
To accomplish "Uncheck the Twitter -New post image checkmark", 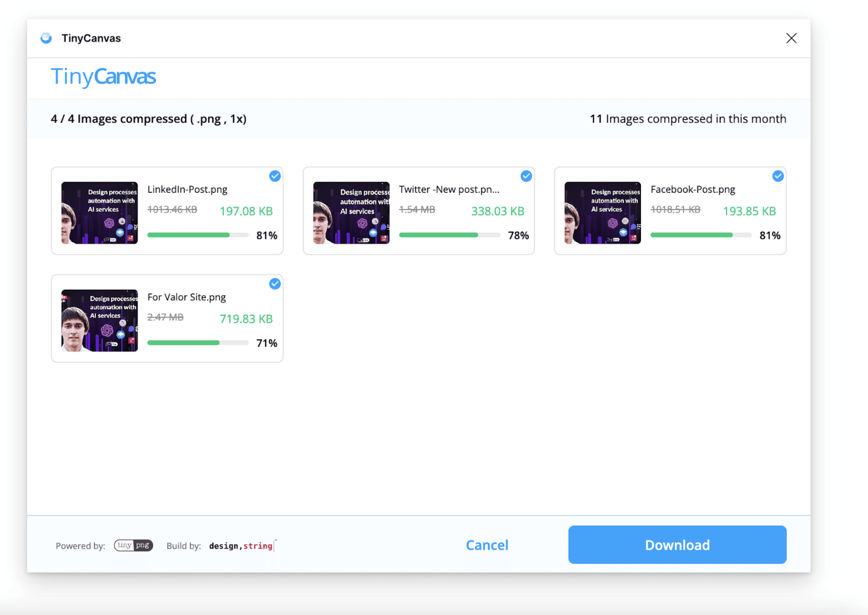I will pyautogui.click(x=526, y=176).
